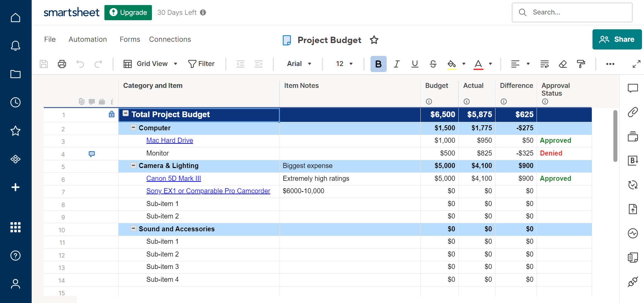Open the Activity Log panel

pos(633,233)
